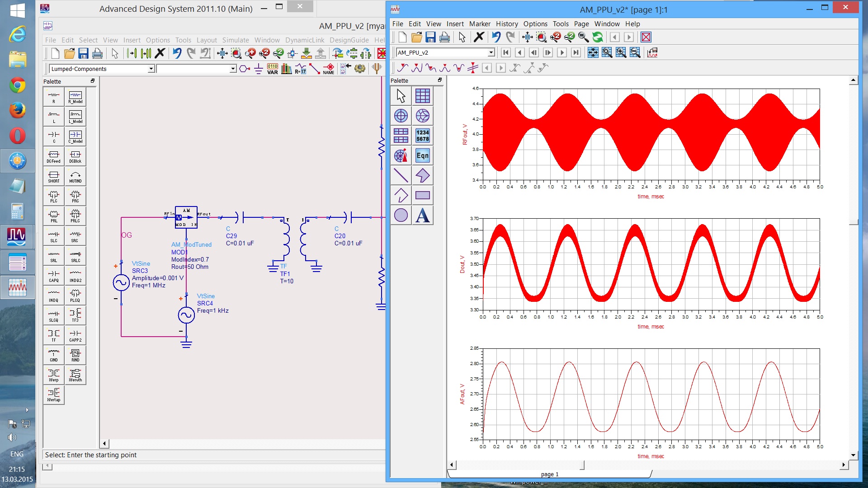Undock the data display Palette panel
The height and width of the screenshot is (488, 868).
440,80
